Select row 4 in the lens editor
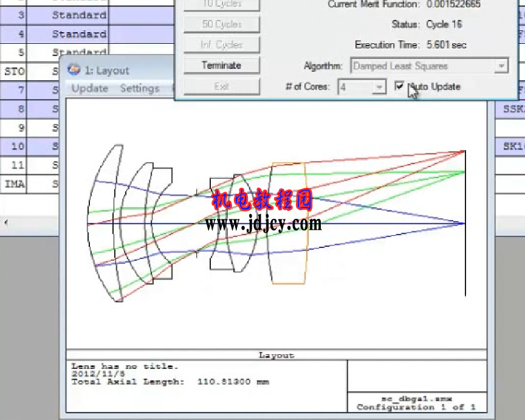The width and height of the screenshot is (525, 420). (x=13, y=34)
